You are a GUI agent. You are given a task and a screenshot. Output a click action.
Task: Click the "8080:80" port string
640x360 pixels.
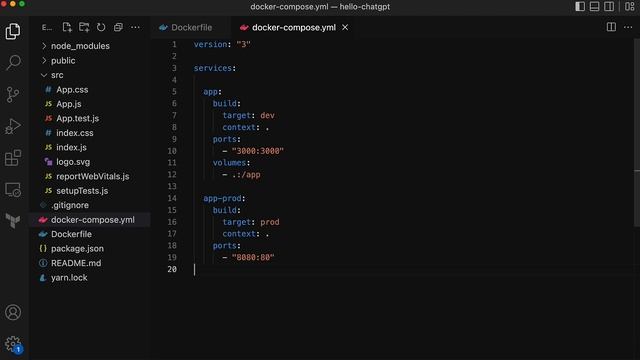coord(253,258)
